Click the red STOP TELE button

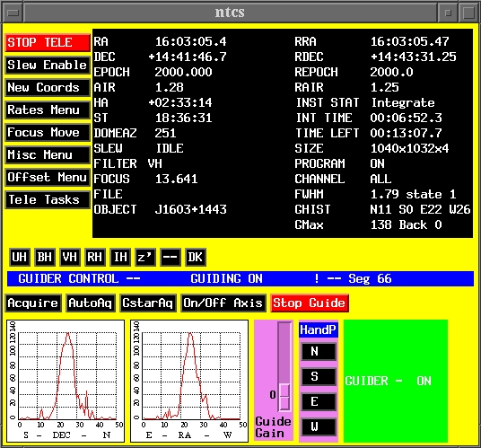(x=48, y=42)
